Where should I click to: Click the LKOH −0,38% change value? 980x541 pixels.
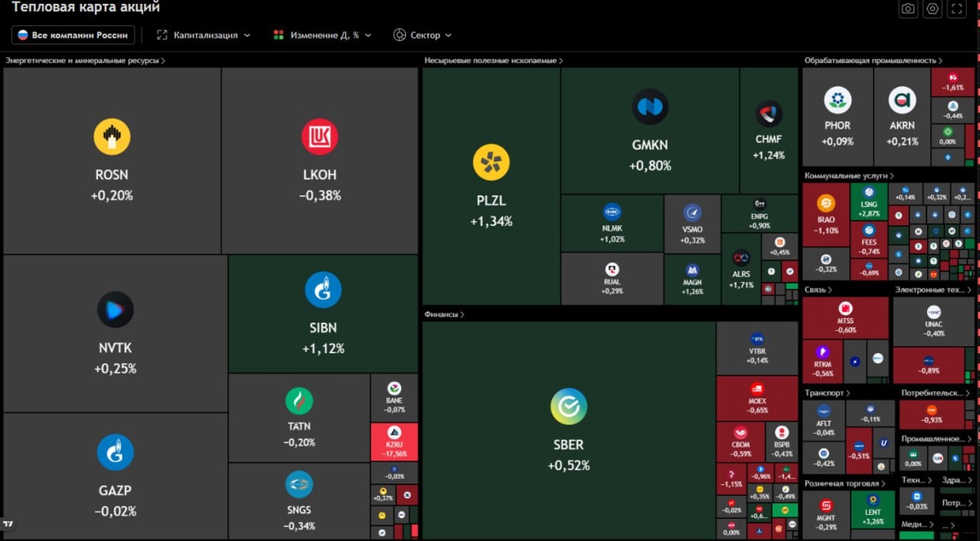pyautogui.click(x=320, y=195)
